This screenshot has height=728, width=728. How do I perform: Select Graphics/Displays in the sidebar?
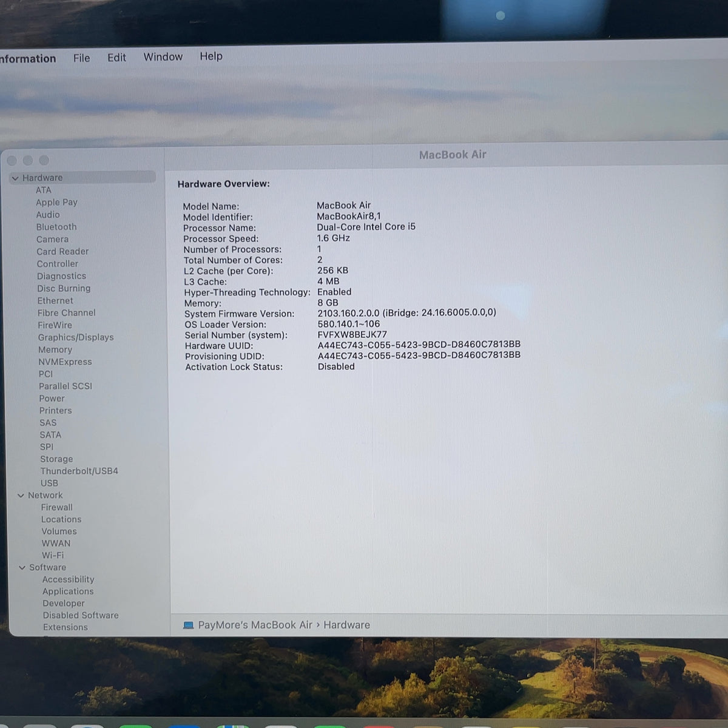(x=76, y=337)
